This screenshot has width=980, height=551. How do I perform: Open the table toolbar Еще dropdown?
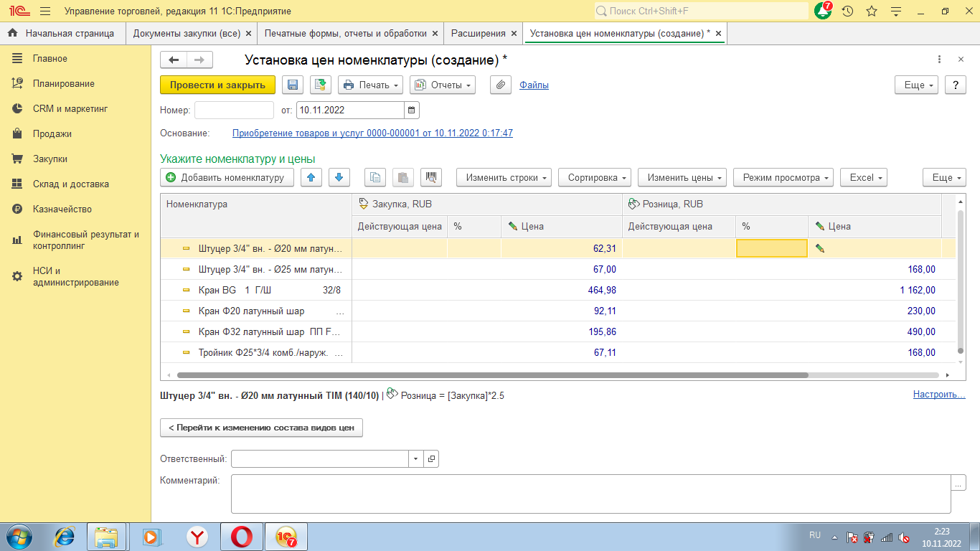click(x=944, y=177)
